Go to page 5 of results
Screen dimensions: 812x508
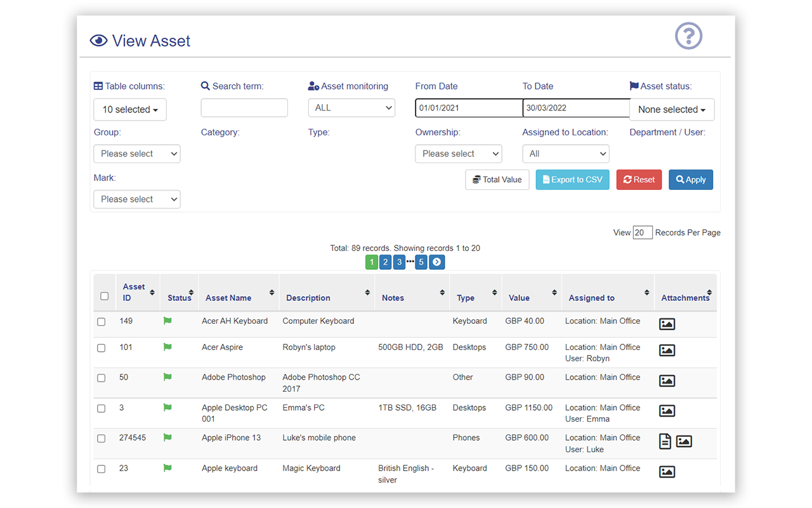click(421, 262)
